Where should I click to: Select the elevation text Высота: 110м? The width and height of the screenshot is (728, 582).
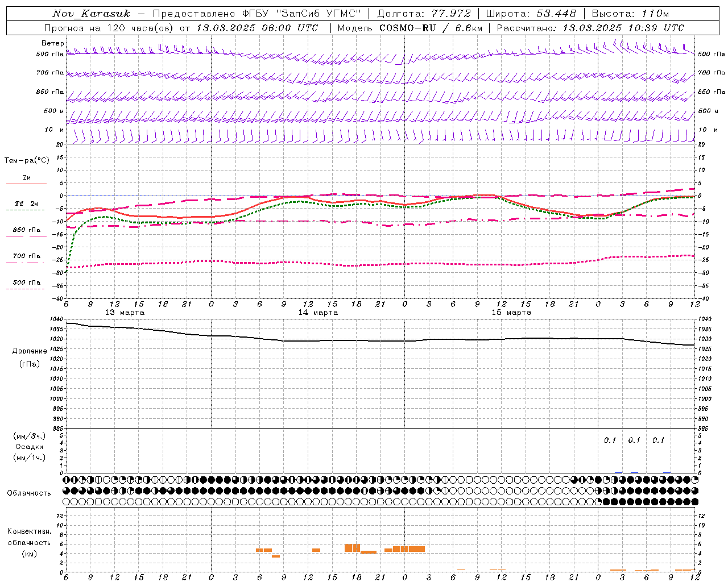(x=630, y=14)
